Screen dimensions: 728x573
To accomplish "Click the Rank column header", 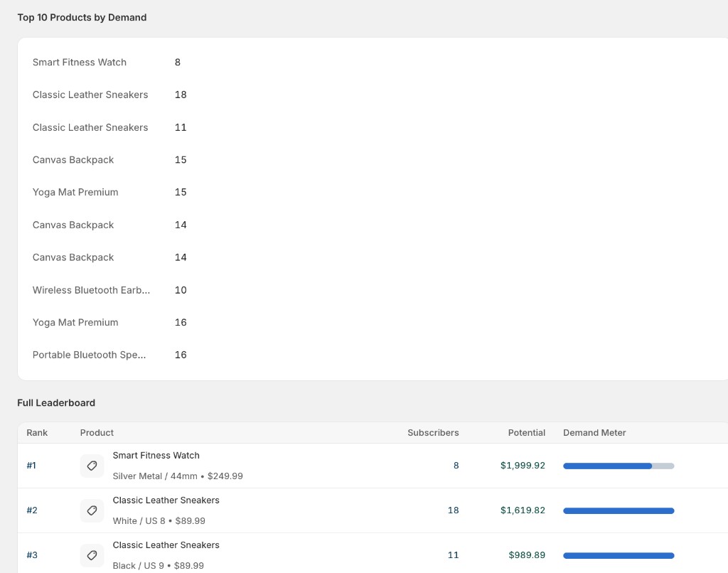I will click(37, 433).
